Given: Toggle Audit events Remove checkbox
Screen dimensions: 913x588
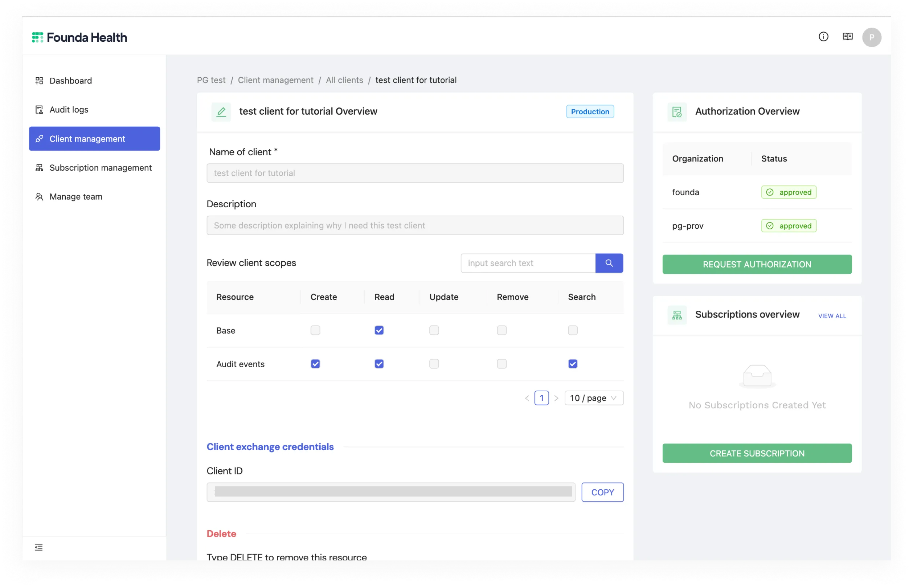Looking at the screenshot, I should click(501, 364).
